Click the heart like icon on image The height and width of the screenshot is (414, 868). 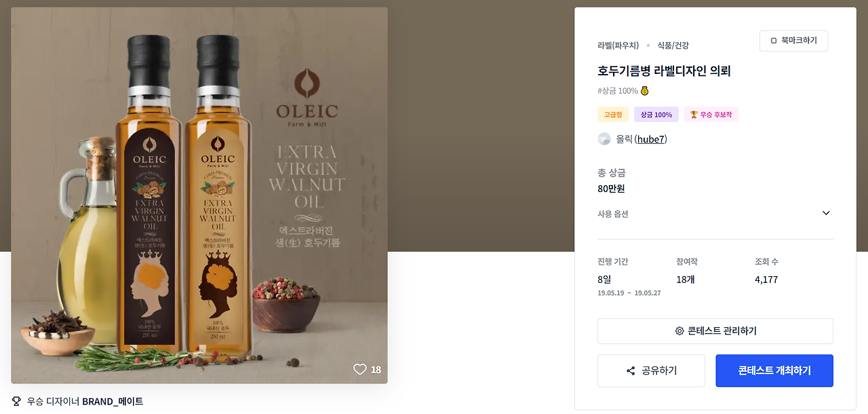click(x=359, y=369)
